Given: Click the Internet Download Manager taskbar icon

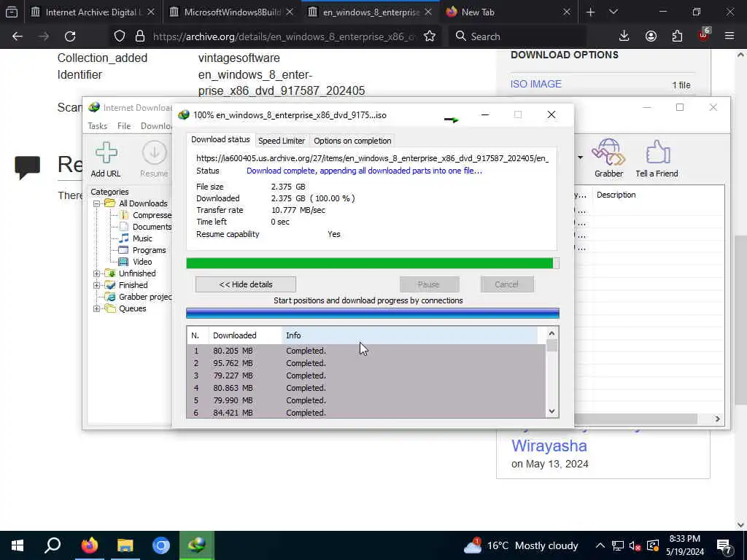Looking at the screenshot, I should tap(197, 545).
